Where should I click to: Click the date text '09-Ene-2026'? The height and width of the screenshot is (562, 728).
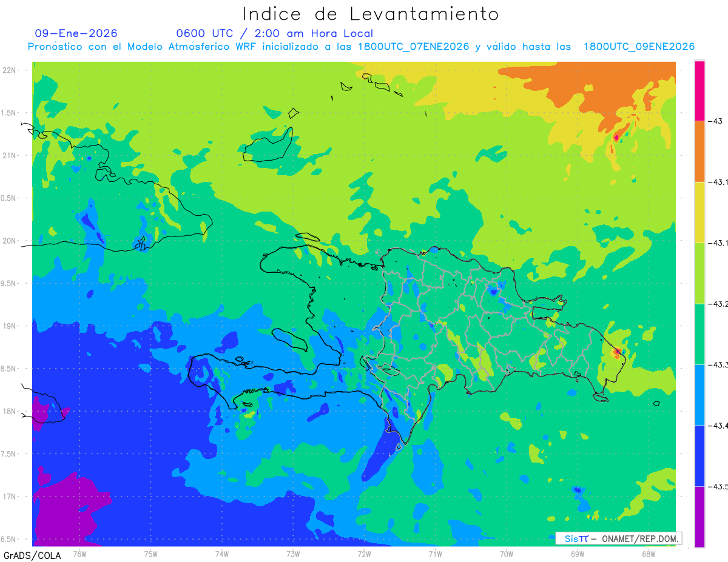click(76, 33)
